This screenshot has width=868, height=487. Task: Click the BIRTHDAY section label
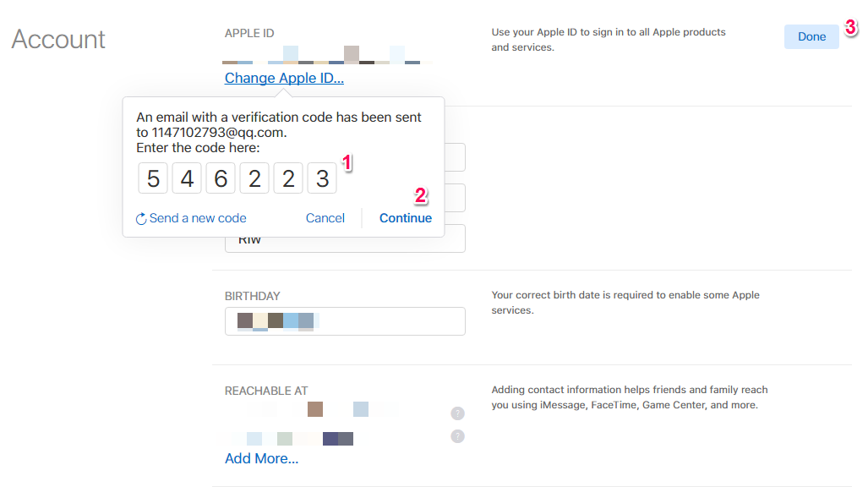pyautogui.click(x=253, y=297)
